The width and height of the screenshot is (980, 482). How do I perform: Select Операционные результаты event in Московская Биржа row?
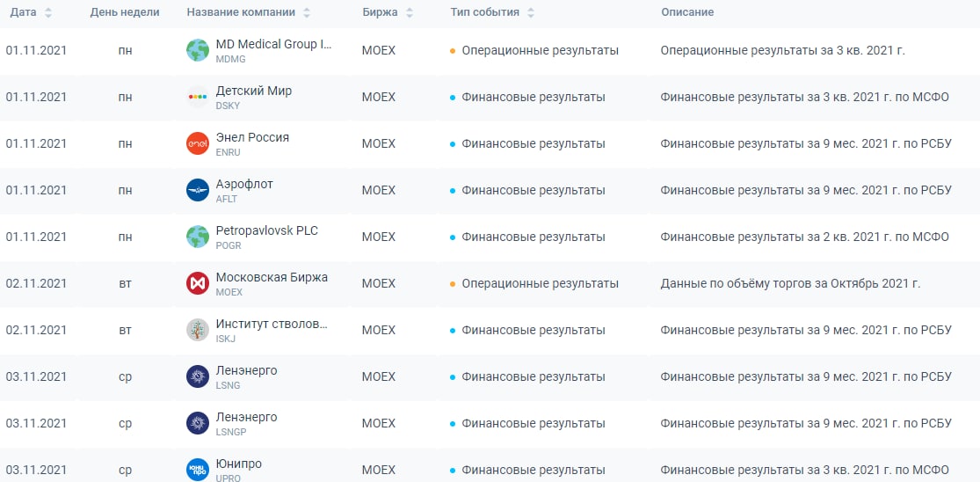click(x=540, y=283)
